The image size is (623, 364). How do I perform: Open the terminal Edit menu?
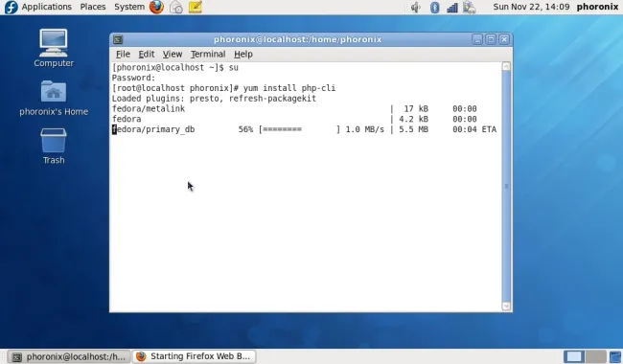point(147,54)
